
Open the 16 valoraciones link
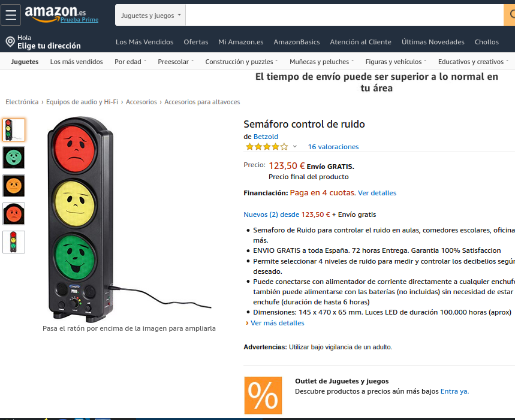(x=333, y=147)
